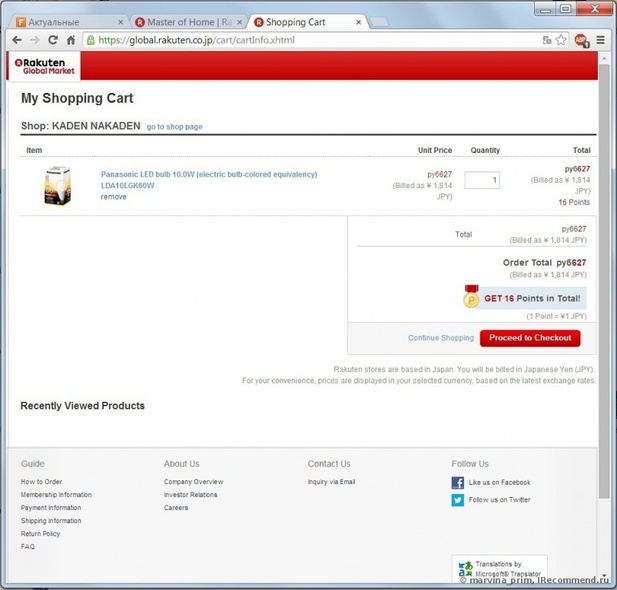The image size is (617, 590).
Task: Click the quantity input field
Action: coord(482,180)
